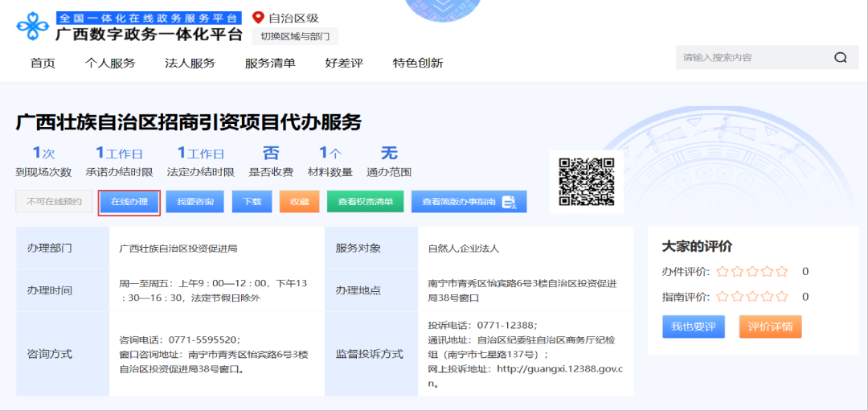Click the document icon on 查看简版办事指南
Image resolution: width=868 pixels, height=411 pixels.
(x=509, y=202)
